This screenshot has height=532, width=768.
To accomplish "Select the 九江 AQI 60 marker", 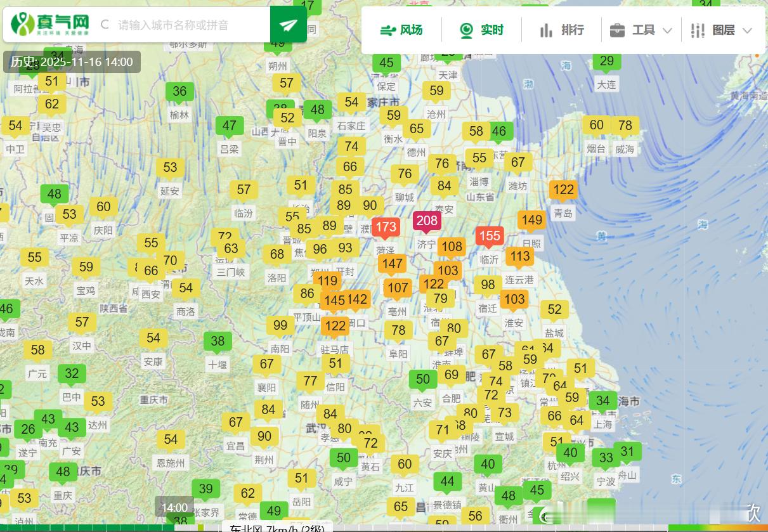I will coord(405,465).
